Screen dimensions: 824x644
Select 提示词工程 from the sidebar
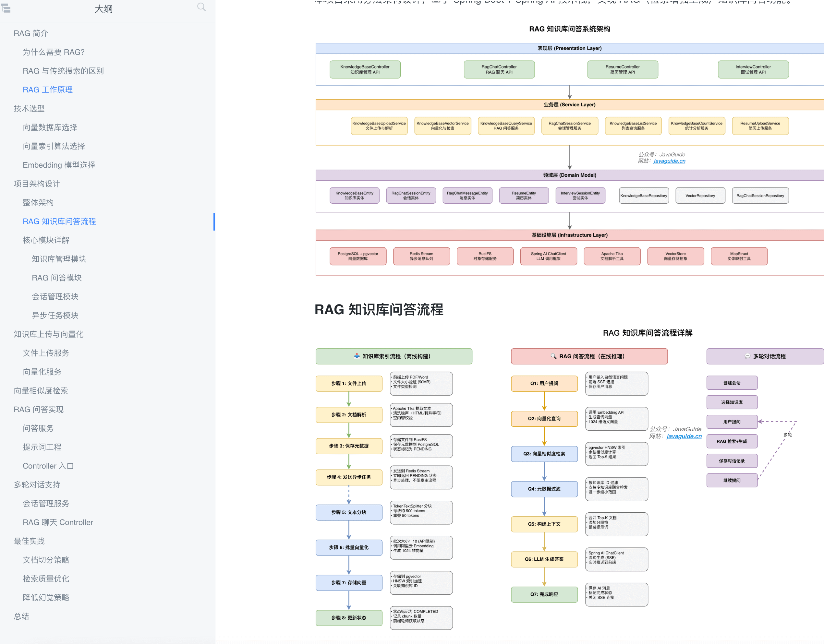pos(42,447)
